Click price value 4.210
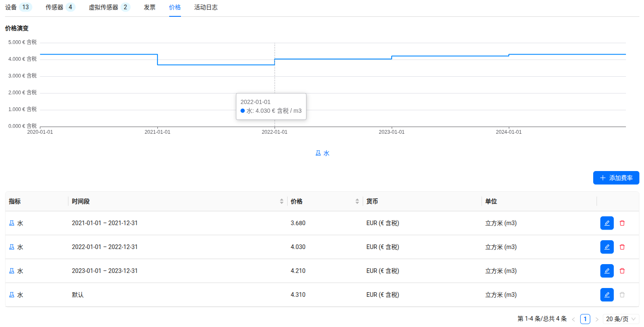Screen dimensions: 644x327 (298, 271)
